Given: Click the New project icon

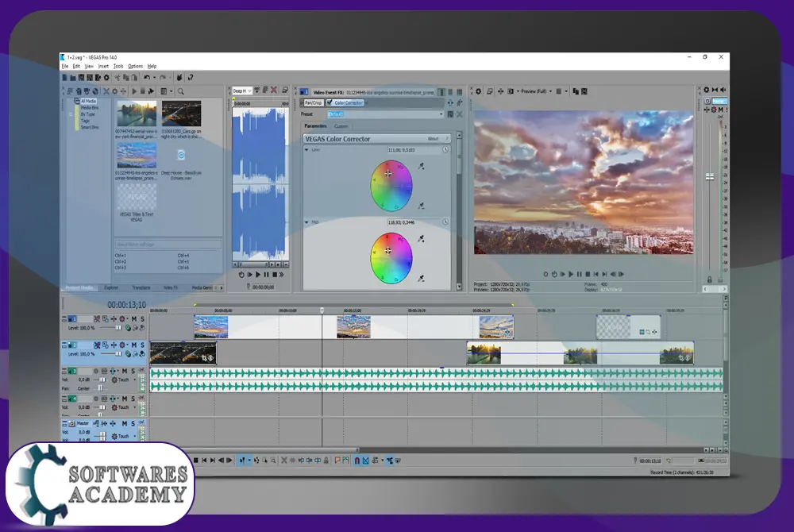Looking at the screenshot, I should click(x=65, y=78).
